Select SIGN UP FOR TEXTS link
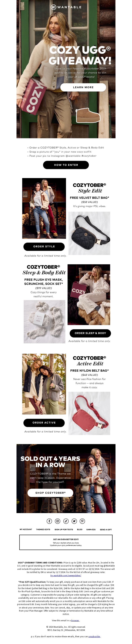This screenshot has width=132, height=644. (64, 530)
